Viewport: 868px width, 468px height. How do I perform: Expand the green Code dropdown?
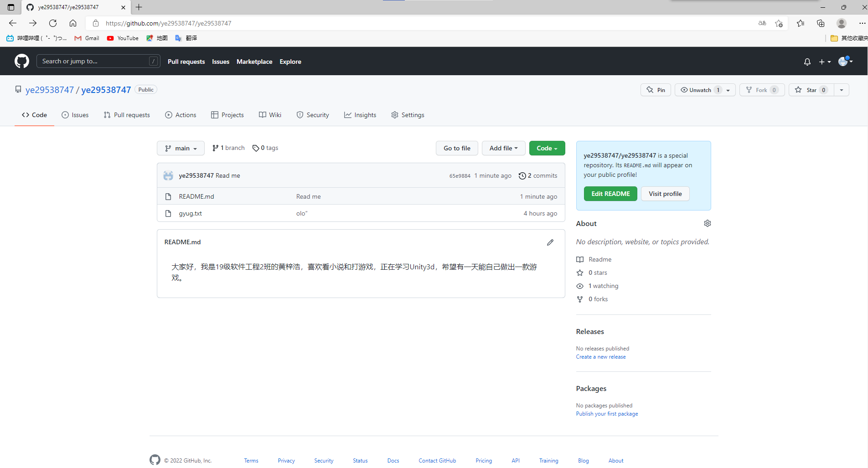[547, 148]
